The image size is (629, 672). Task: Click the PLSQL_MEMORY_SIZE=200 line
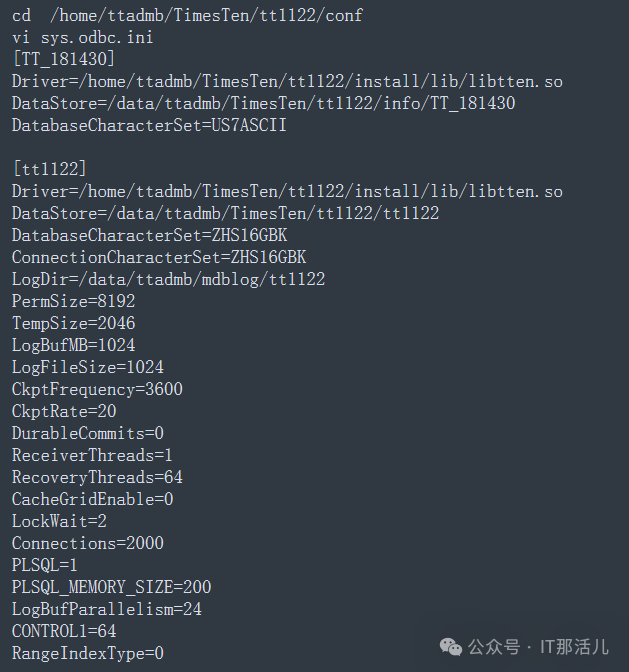click(111, 587)
